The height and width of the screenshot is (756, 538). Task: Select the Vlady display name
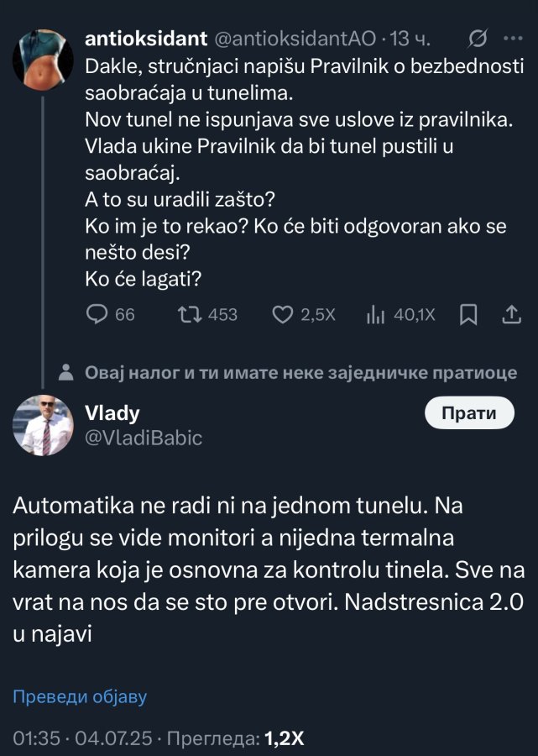coord(112,412)
